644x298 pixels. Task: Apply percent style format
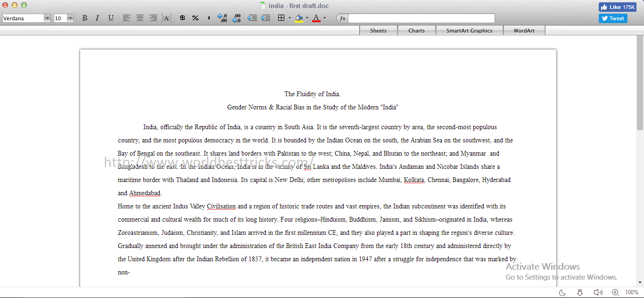tap(195, 18)
